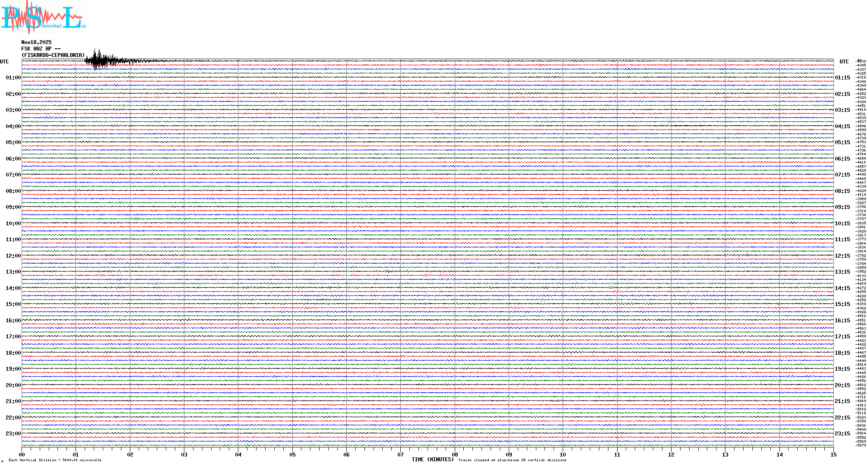Click the 15 minute tick on the bottom axis
This screenshot has width=868, height=466.
[833, 454]
